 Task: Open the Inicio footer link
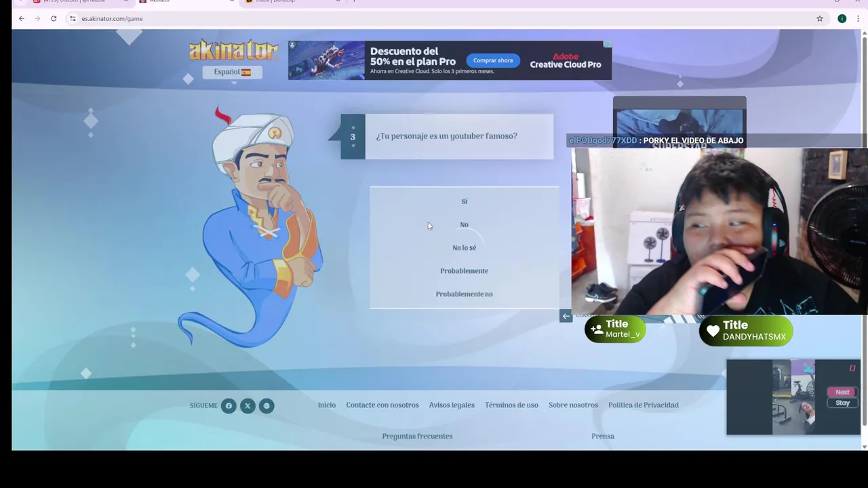[327, 405]
